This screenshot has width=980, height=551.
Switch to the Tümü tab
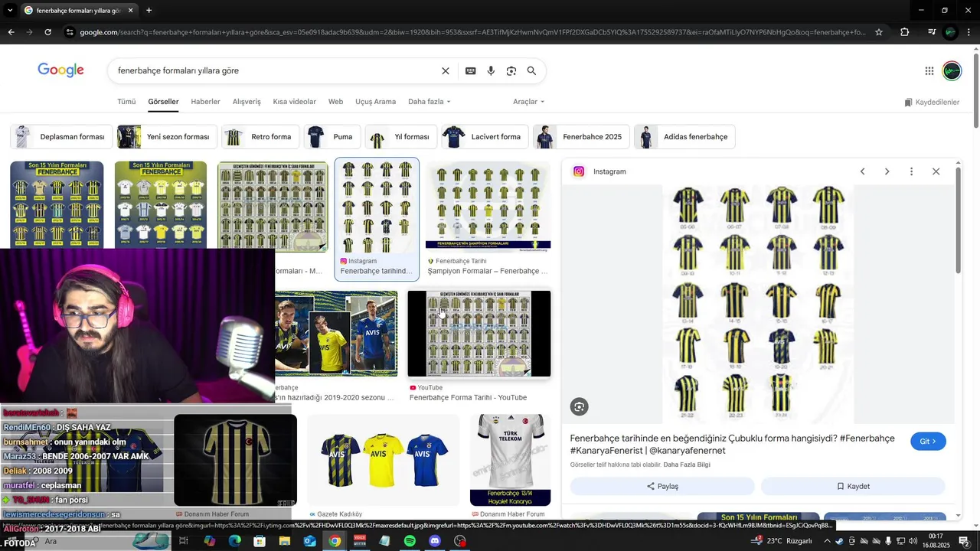click(x=126, y=102)
